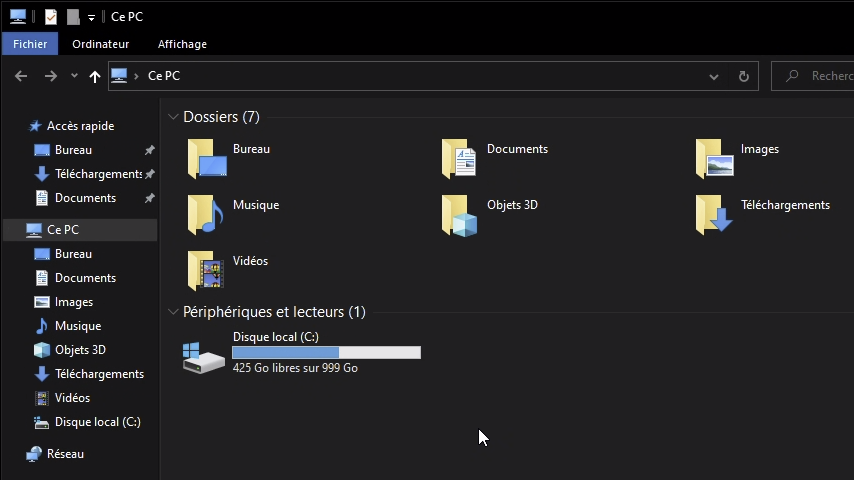The width and height of the screenshot is (854, 480).
Task: Open Vidéos in the navigation pane
Action: pyautogui.click(x=72, y=398)
